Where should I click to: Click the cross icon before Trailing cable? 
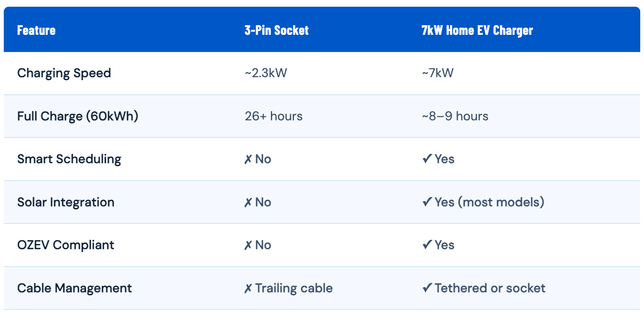coord(248,288)
